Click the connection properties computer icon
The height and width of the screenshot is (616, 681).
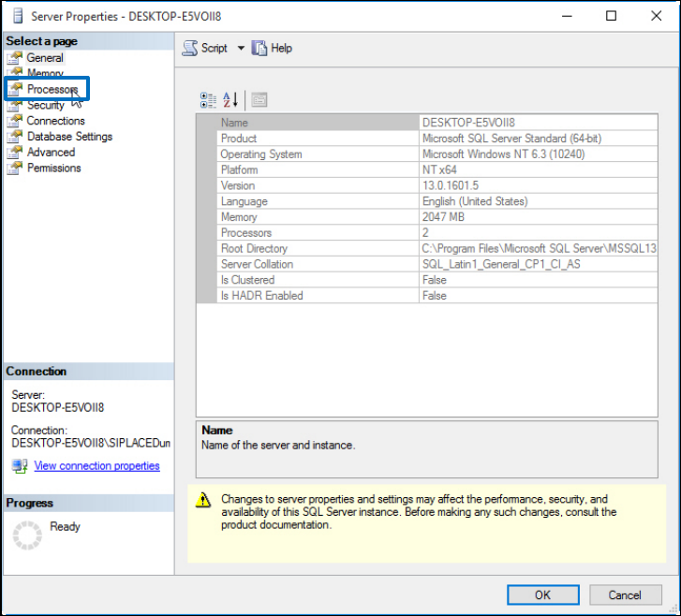(x=20, y=466)
